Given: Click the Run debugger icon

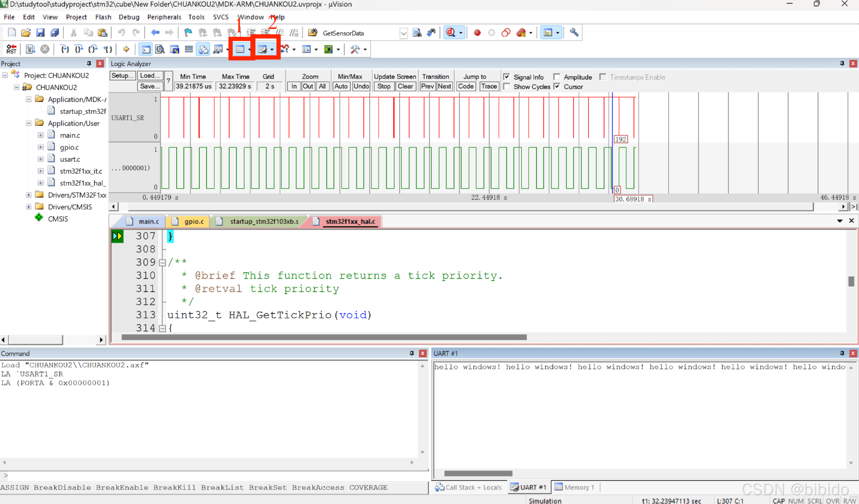Looking at the screenshot, I should (x=30, y=49).
